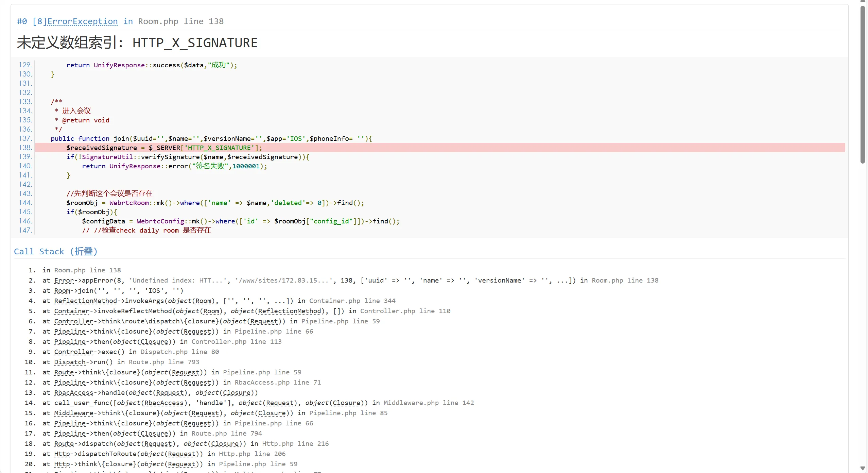Click Http class in dispatchToRoute entry
Screen dimensions: 868x473
tap(62, 454)
